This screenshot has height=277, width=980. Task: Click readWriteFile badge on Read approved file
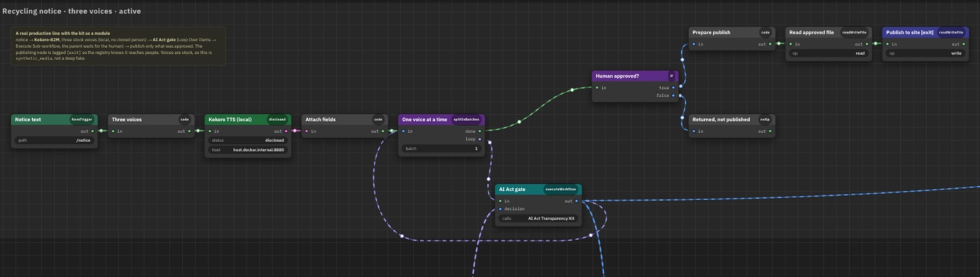pos(855,32)
